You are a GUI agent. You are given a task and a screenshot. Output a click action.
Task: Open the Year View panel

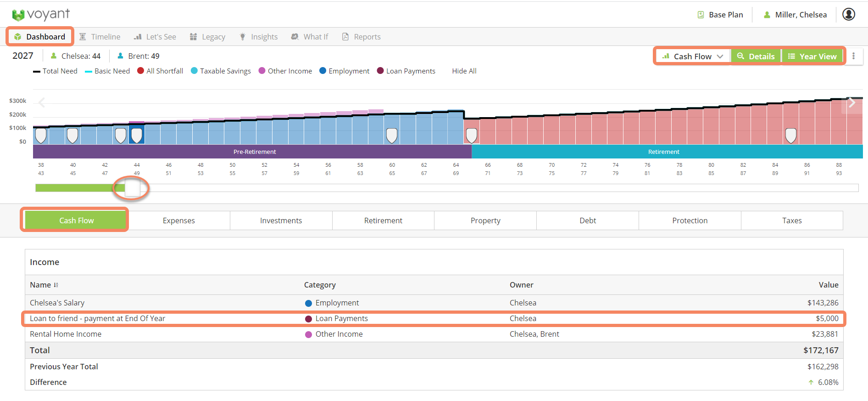pos(812,56)
